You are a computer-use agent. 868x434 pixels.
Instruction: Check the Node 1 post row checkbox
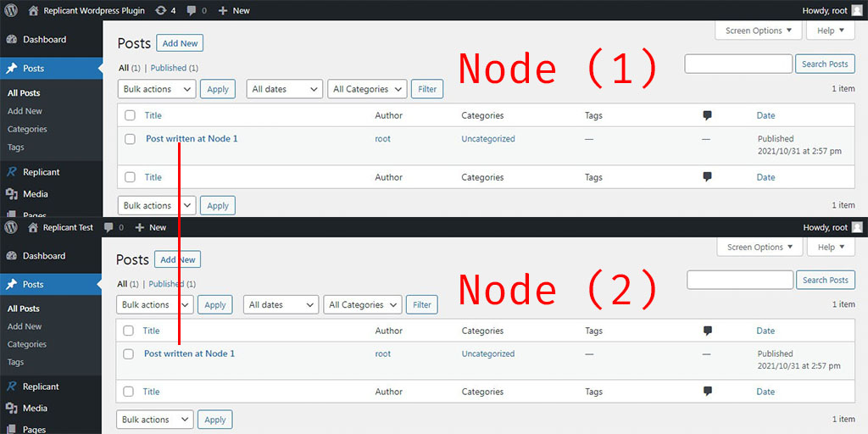(130, 139)
